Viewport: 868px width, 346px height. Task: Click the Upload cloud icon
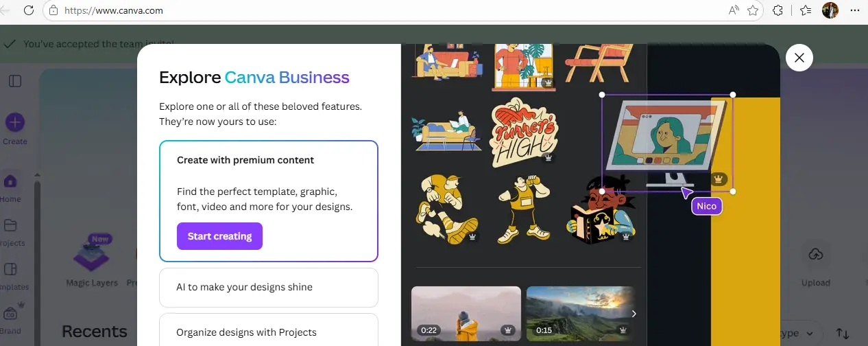(x=816, y=254)
